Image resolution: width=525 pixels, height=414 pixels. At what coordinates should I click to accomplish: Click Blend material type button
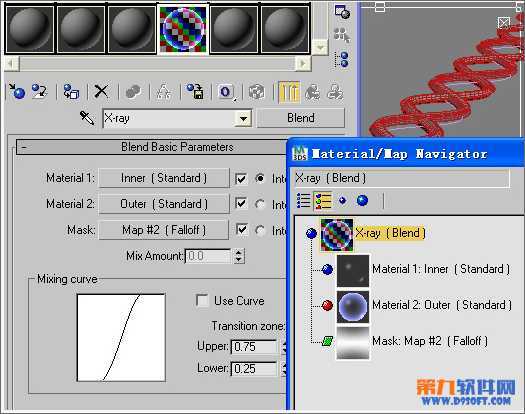[300, 118]
